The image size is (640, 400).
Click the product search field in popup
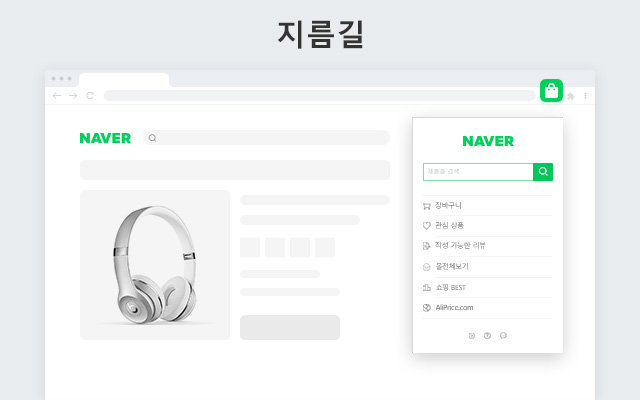478,172
